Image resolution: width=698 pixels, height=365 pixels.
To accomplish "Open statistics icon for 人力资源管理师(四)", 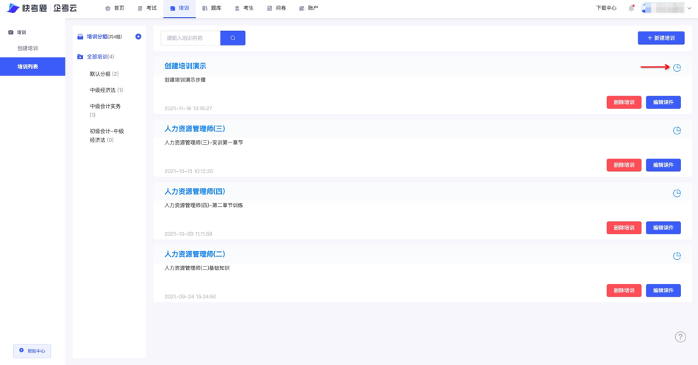I will point(677,193).
